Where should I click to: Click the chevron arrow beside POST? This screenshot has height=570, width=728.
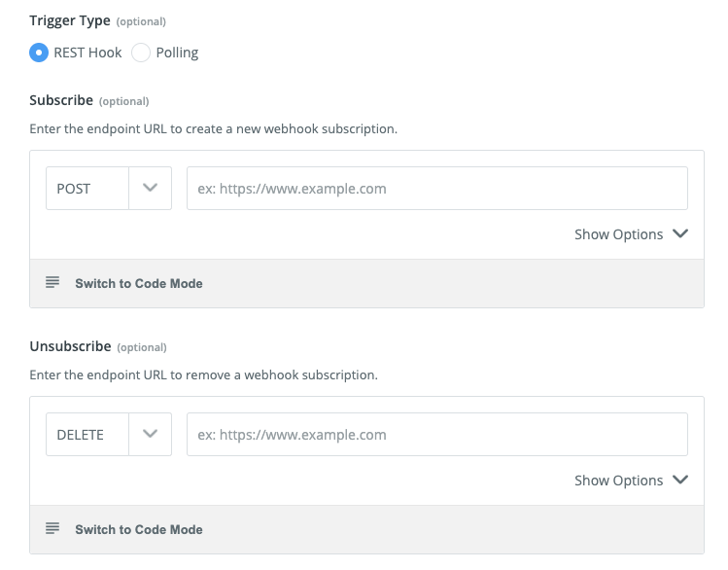(x=150, y=189)
